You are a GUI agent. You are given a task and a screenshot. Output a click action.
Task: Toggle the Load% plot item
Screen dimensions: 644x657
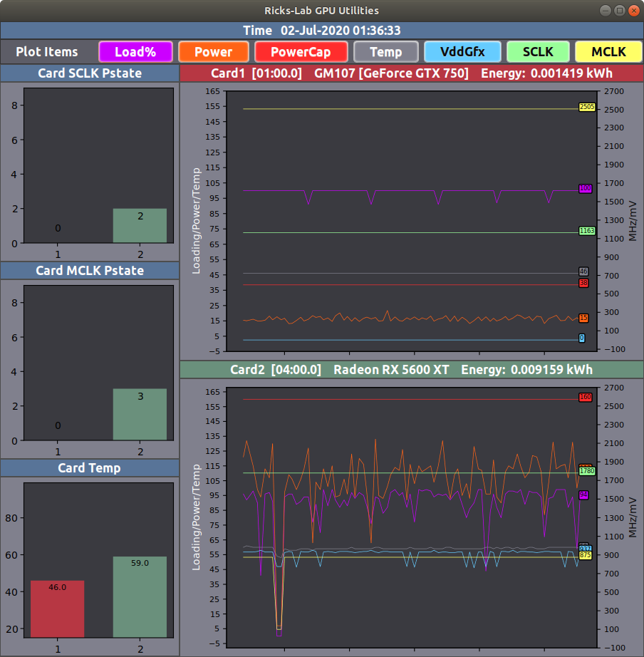coord(135,52)
